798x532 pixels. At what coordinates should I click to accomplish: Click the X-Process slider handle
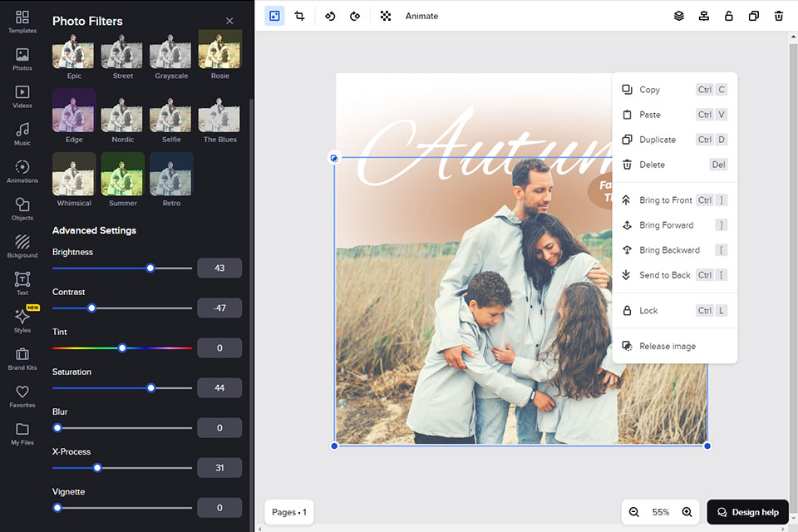tap(97, 468)
